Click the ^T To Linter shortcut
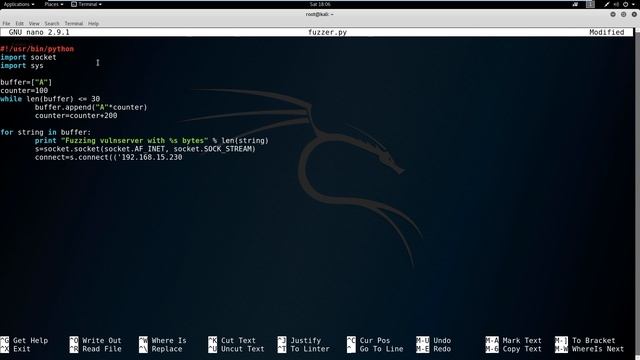Screen dimensions: 640x360 coord(304,349)
